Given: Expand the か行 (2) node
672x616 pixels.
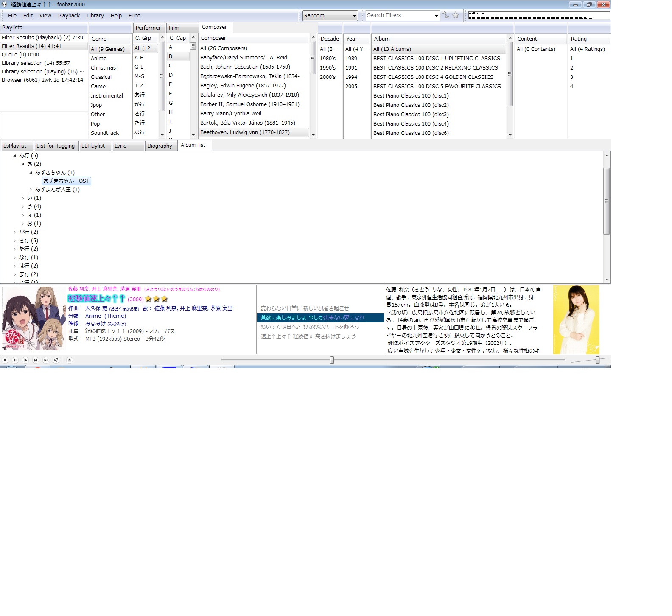Looking at the screenshot, I should tap(14, 232).
